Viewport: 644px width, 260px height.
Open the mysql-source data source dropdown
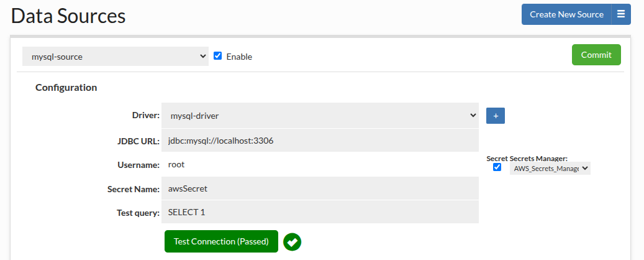coord(116,56)
